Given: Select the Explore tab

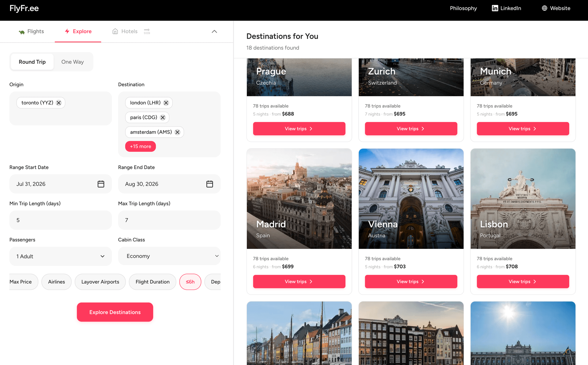Looking at the screenshot, I should (78, 31).
